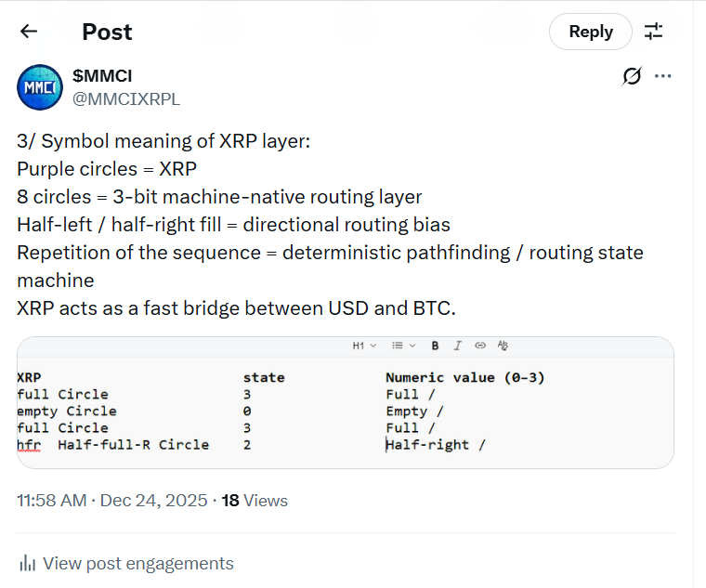Open the @MMCIXRPL handle link

click(126, 99)
